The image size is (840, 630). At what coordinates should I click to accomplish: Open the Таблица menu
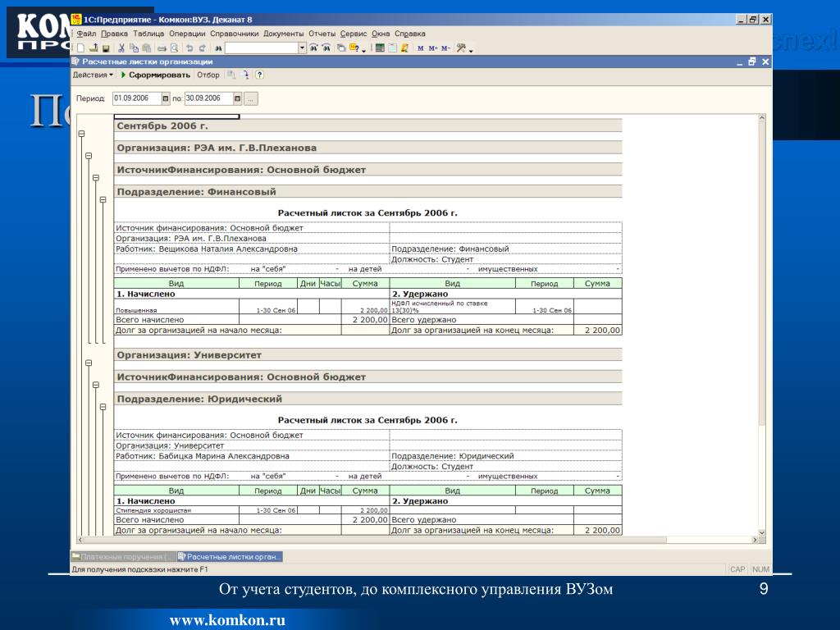coord(148,34)
